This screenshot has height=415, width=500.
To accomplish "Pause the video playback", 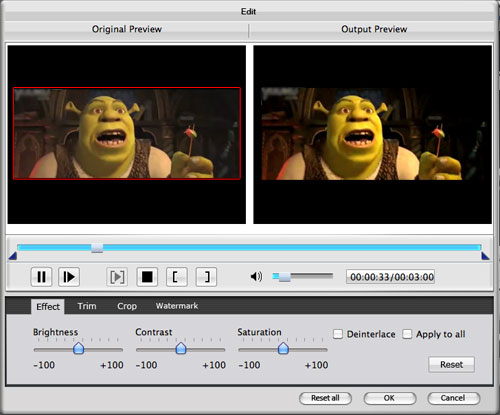I will (x=41, y=277).
